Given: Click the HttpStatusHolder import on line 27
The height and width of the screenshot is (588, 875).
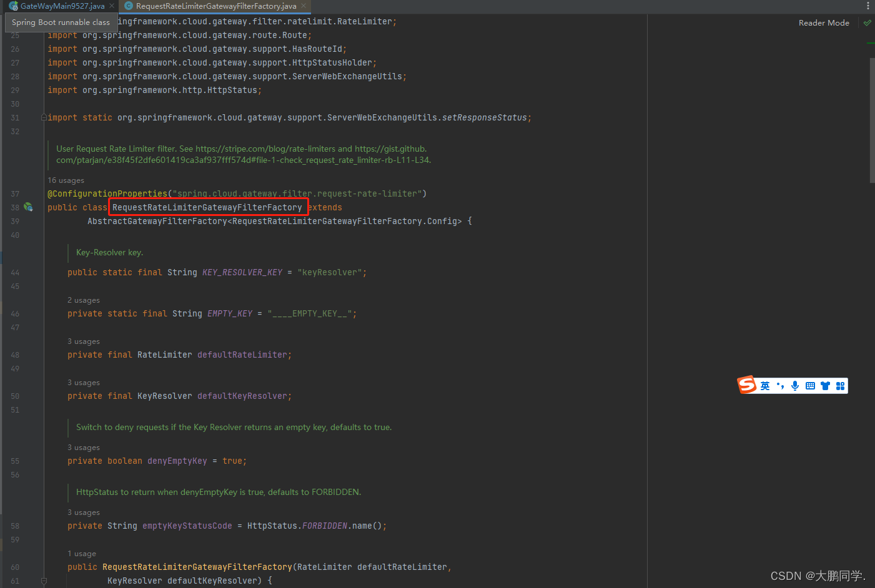Looking at the screenshot, I should point(332,62).
